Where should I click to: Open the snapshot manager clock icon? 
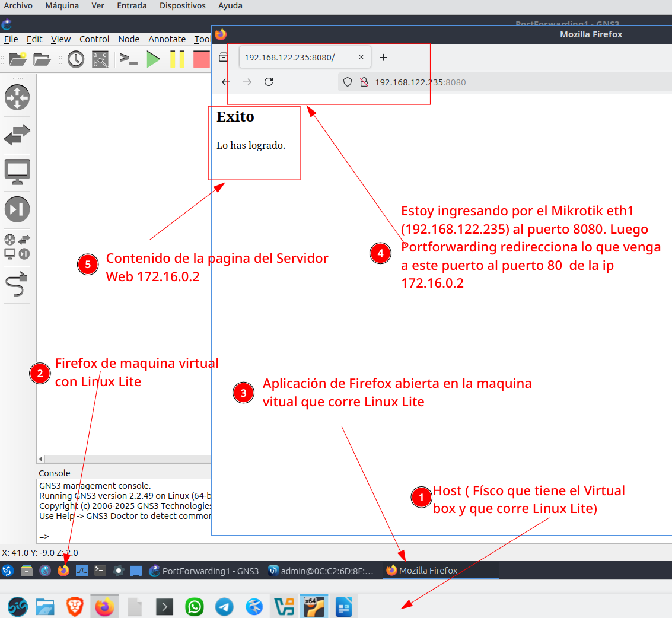pyautogui.click(x=75, y=59)
